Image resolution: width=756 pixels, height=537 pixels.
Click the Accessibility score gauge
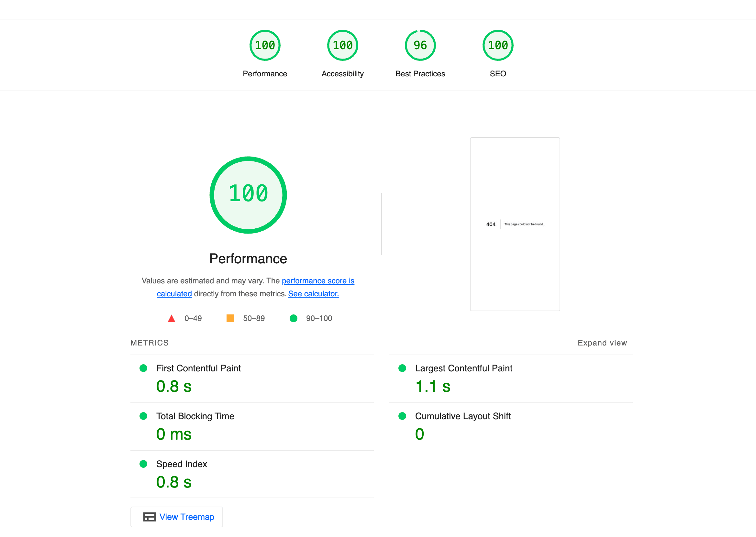[343, 45]
